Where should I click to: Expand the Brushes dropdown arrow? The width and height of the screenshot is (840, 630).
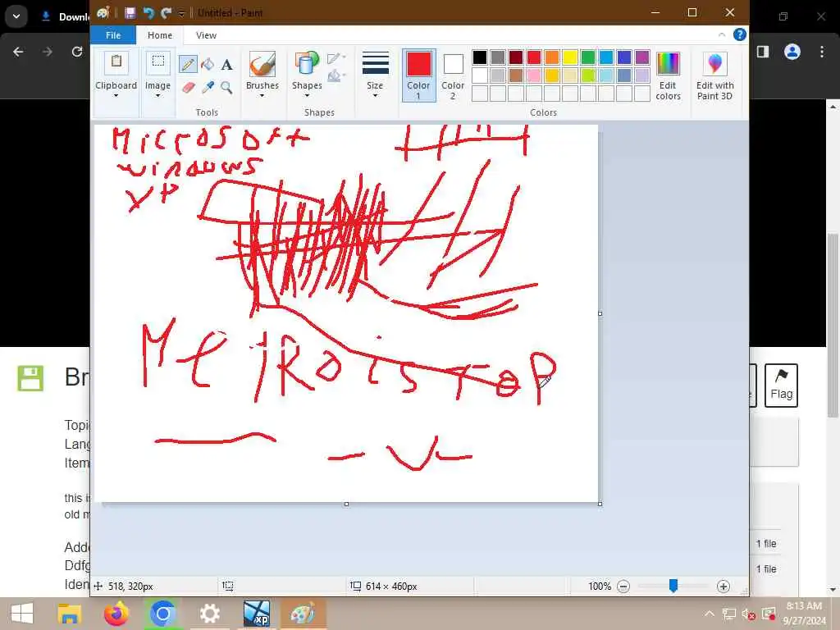[x=262, y=96]
